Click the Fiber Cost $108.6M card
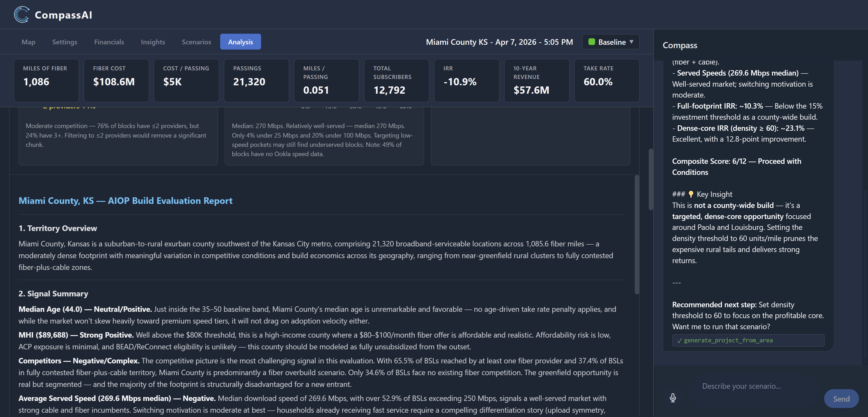The width and height of the screenshot is (868, 417). [x=116, y=80]
